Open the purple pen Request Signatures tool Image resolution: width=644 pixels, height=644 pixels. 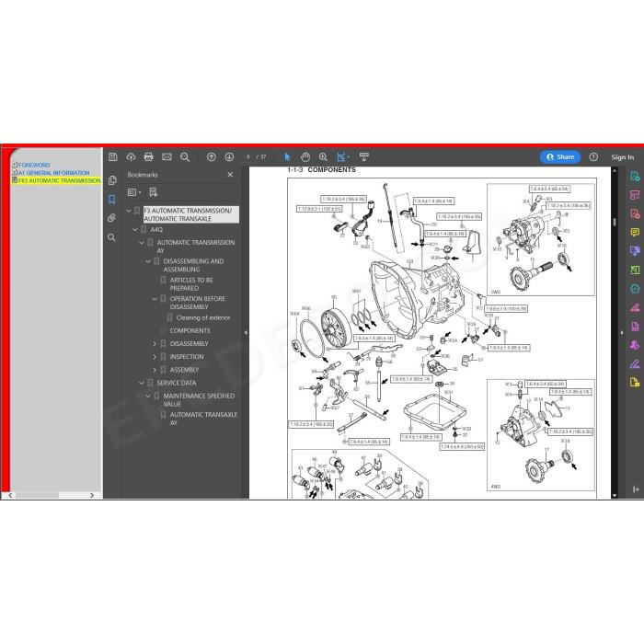tap(635, 363)
